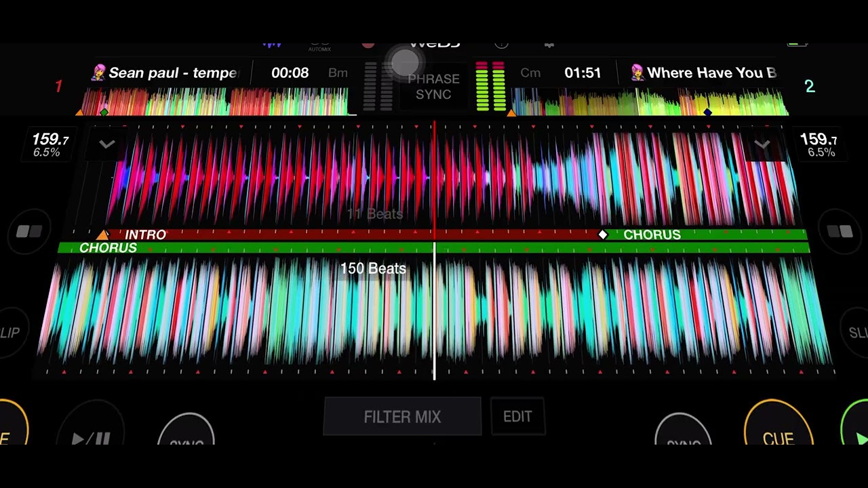Tap the 11 Beats counter
This screenshot has height=488, width=868.
pos(374,214)
